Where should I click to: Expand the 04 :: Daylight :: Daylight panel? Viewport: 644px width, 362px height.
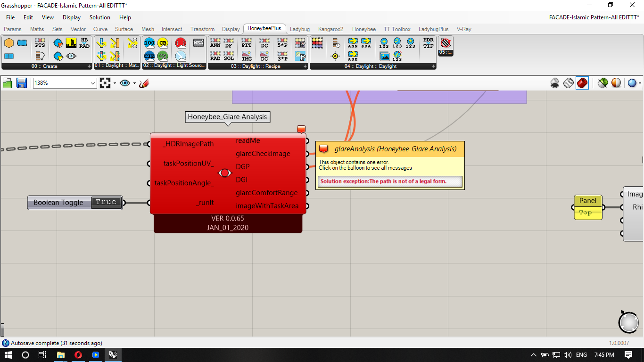(433, 66)
